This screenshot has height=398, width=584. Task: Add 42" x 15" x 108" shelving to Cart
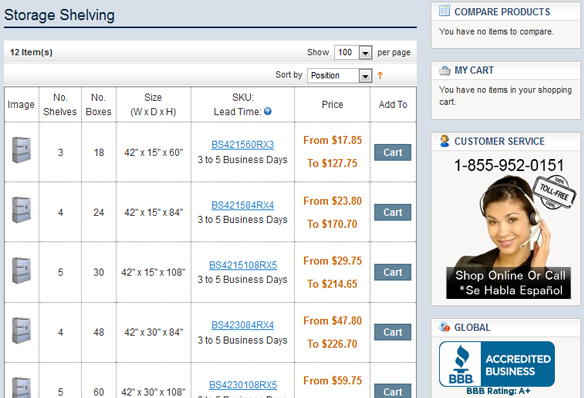coord(393,272)
